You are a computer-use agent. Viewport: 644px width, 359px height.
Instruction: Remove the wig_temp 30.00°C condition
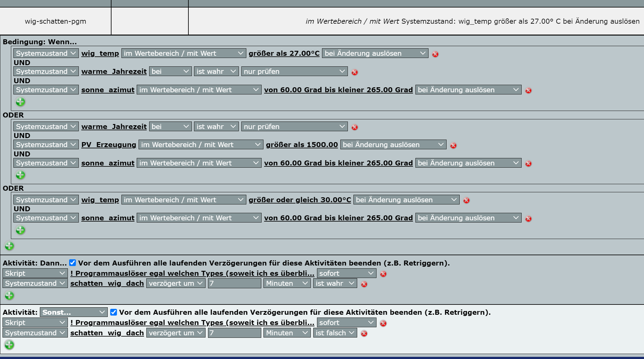coord(466,200)
